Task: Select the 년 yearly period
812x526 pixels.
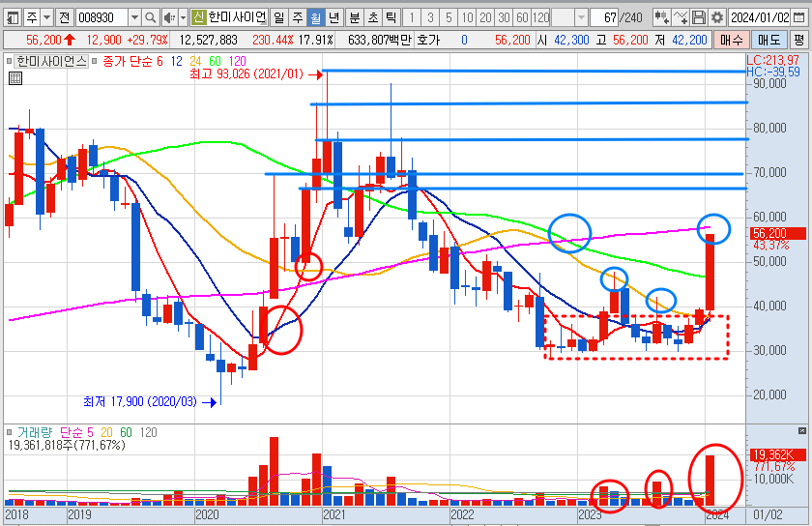Action: (x=334, y=18)
